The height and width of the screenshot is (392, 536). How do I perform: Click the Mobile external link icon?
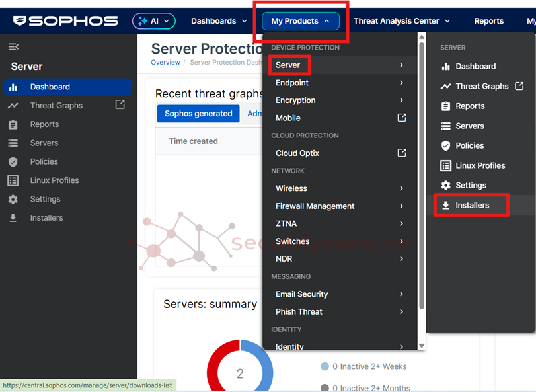401,118
